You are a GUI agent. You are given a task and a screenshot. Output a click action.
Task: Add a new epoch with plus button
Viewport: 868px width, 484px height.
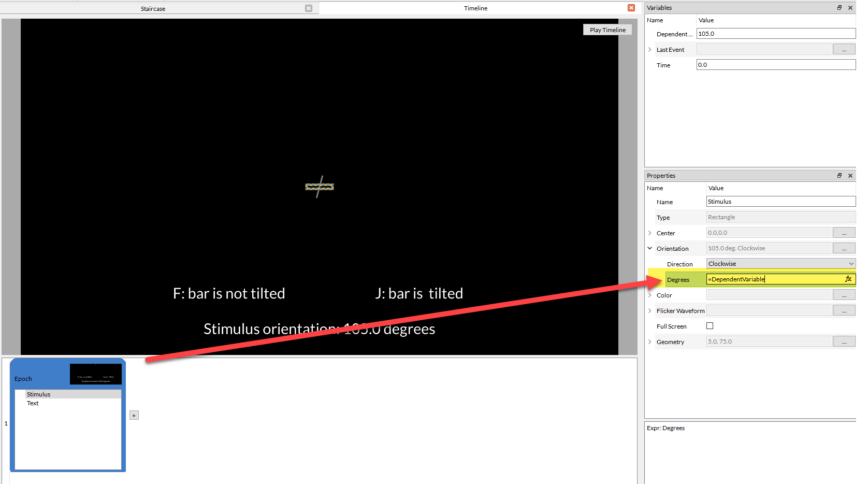[134, 415]
